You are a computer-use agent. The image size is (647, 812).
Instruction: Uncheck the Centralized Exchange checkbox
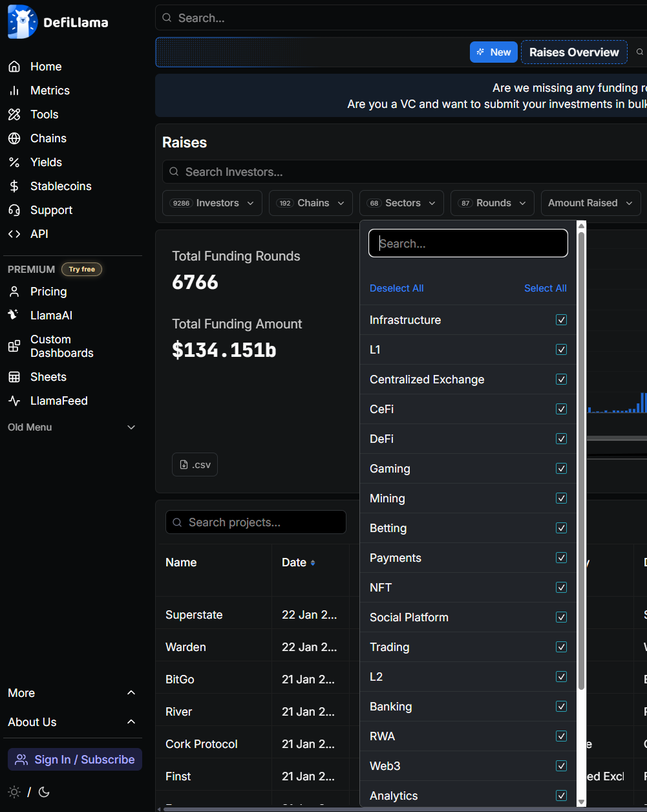tap(562, 379)
